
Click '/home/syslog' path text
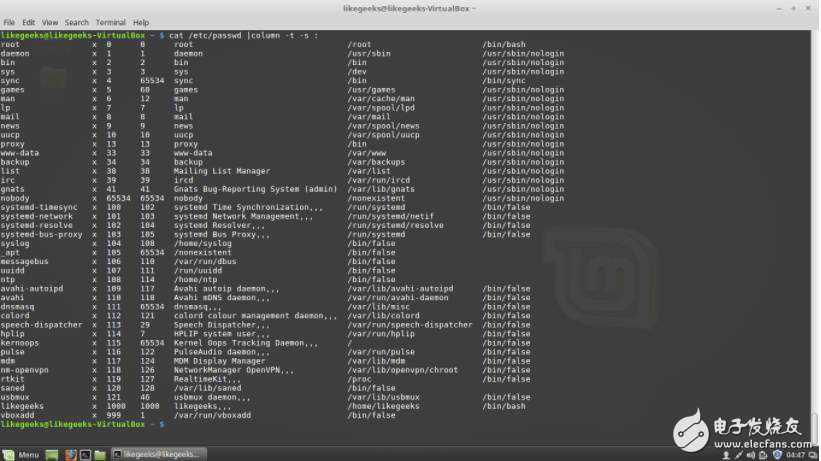coord(203,243)
